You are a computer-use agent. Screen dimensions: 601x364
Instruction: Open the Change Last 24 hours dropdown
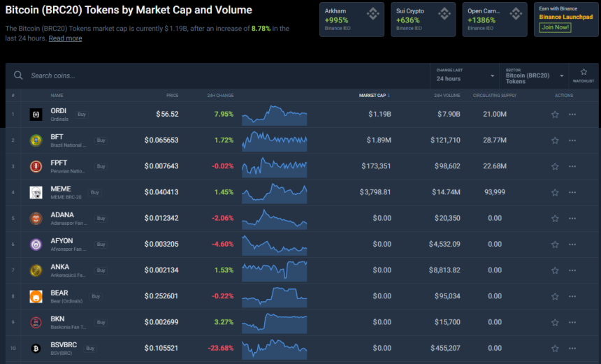coord(465,75)
